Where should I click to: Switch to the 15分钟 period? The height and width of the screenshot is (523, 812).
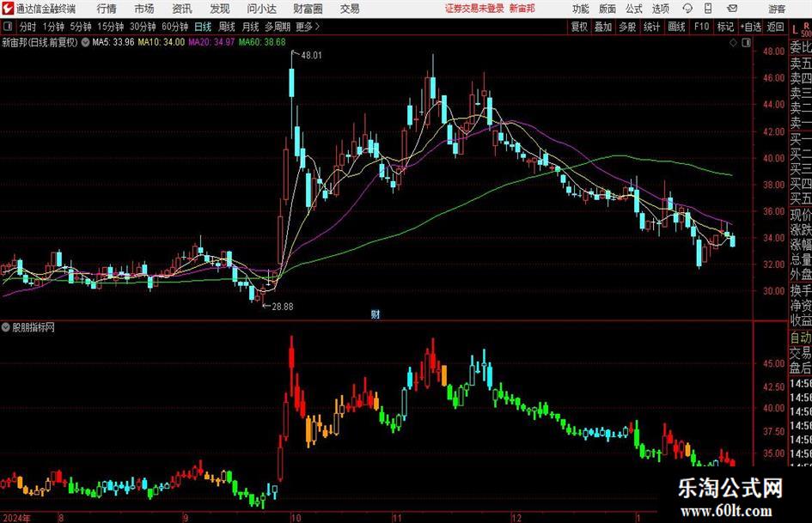[110, 27]
